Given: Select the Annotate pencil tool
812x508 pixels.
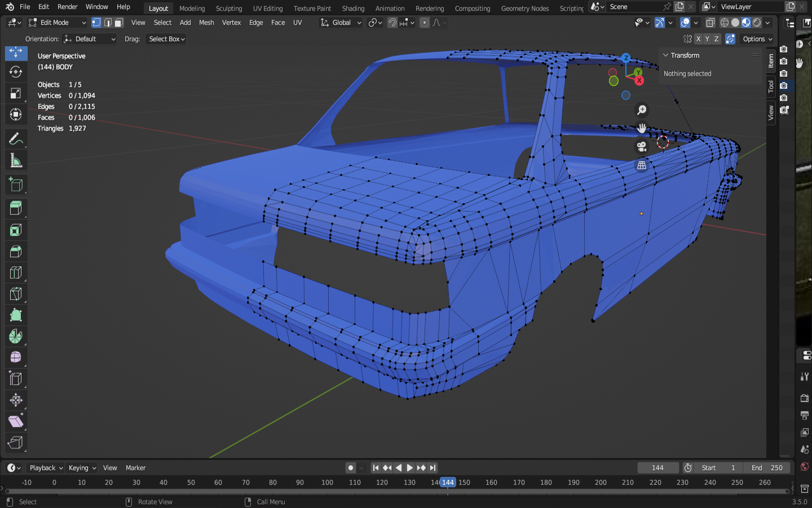Looking at the screenshot, I should 16,139.
